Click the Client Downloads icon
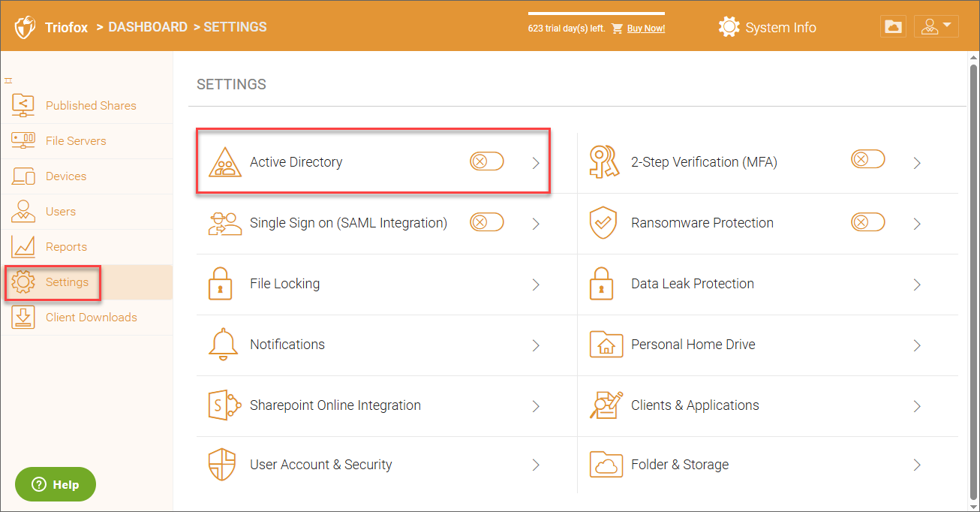This screenshot has width=980, height=512. 23,318
